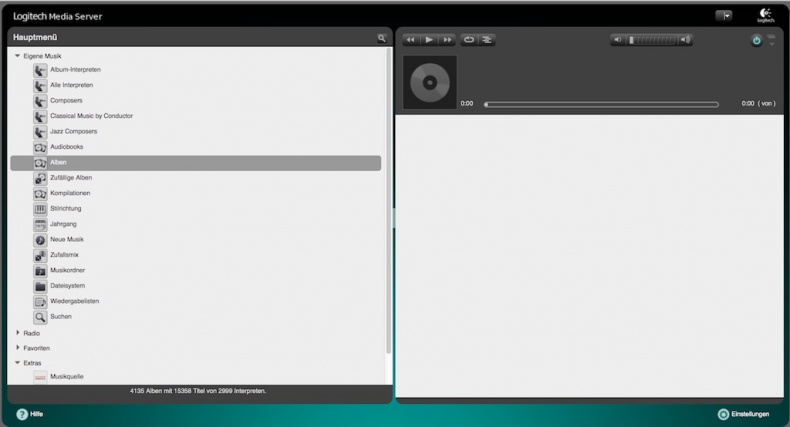Viewport: 790px width, 427px height.
Task: Expand the Favoriten section
Action: pos(18,347)
